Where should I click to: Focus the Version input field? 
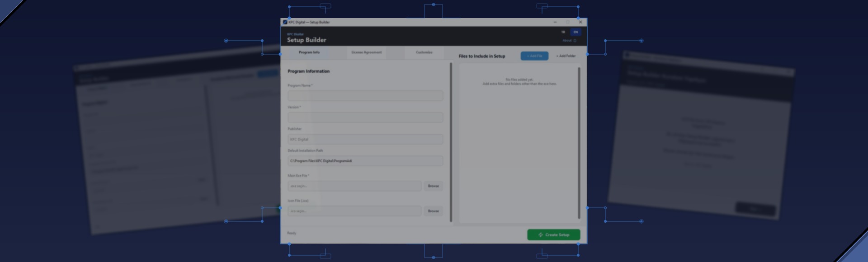(x=365, y=117)
